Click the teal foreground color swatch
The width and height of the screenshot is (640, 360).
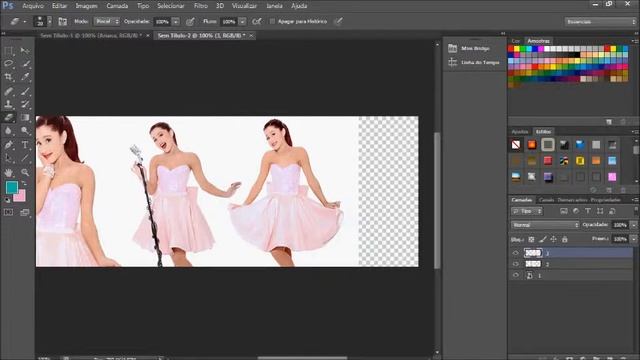pos(11,187)
